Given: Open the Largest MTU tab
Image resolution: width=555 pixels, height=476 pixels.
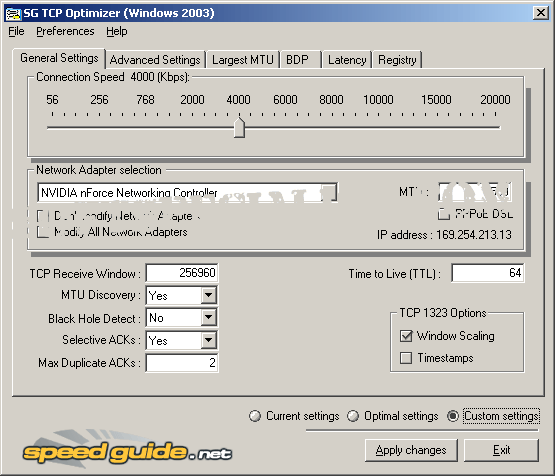Looking at the screenshot, I should [x=243, y=59].
